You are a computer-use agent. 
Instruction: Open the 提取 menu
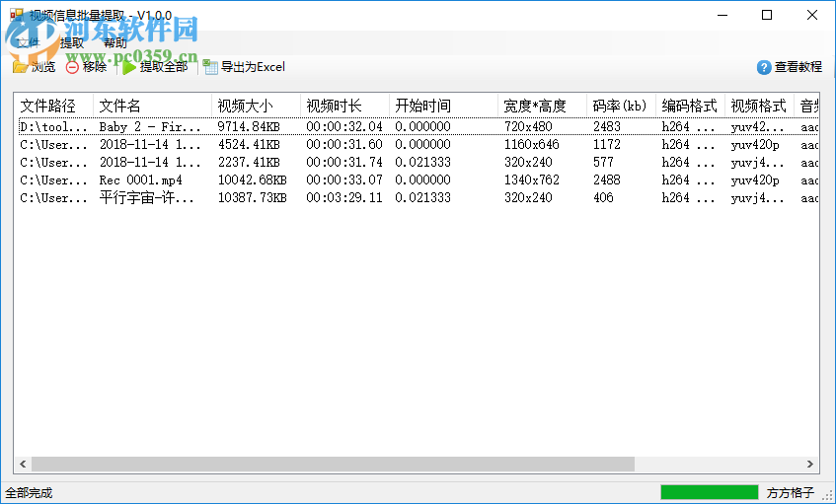tap(72, 42)
